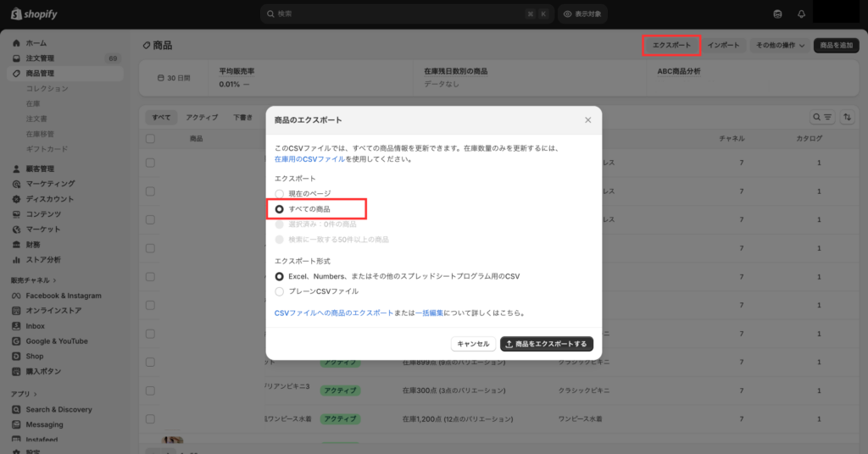Click the Google & YouTube icon
The image size is (868, 454).
point(16,341)
